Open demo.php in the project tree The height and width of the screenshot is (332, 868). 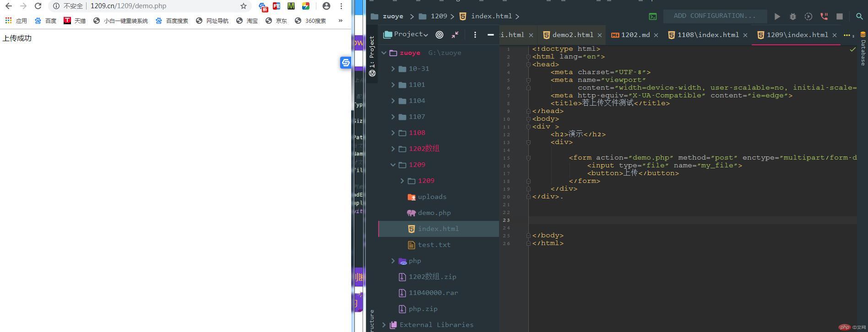point(434,213)
